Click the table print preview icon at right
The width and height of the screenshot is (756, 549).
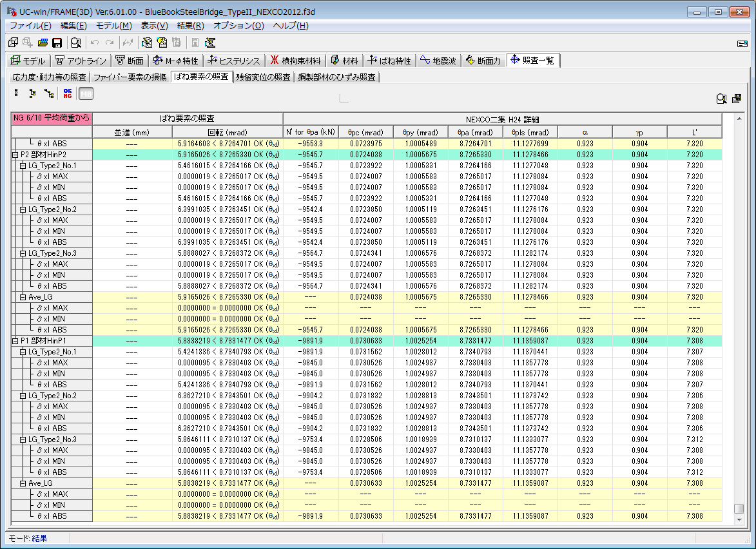point(722,99)
